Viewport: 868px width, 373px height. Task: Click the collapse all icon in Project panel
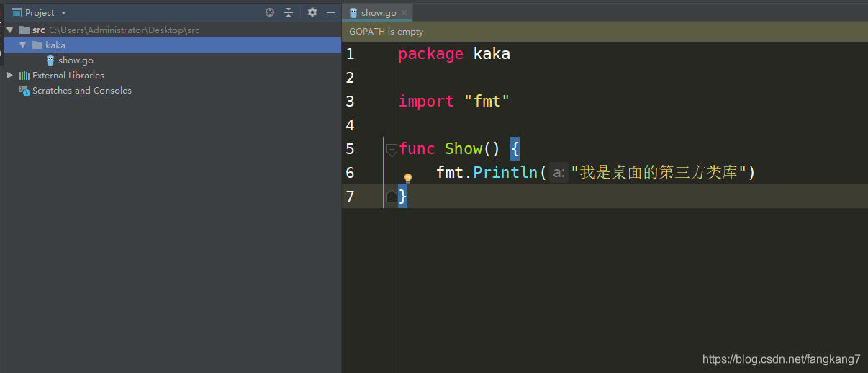tap(289, 12)
